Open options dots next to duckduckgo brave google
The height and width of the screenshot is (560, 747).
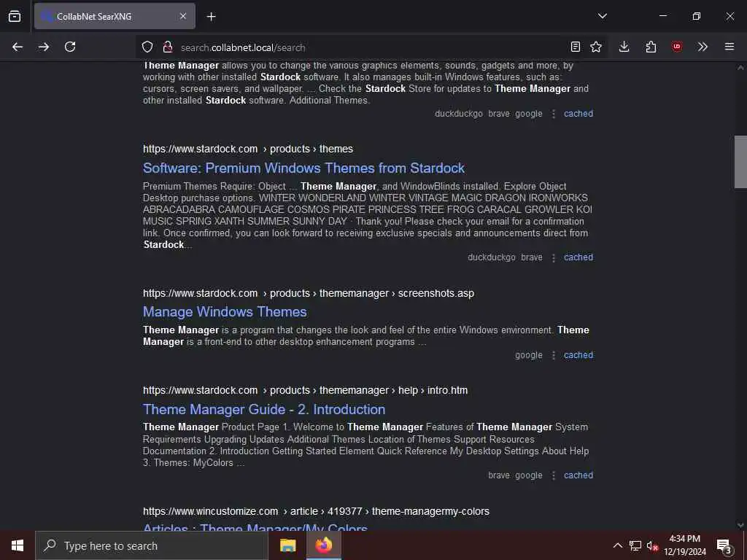(554, 114)
